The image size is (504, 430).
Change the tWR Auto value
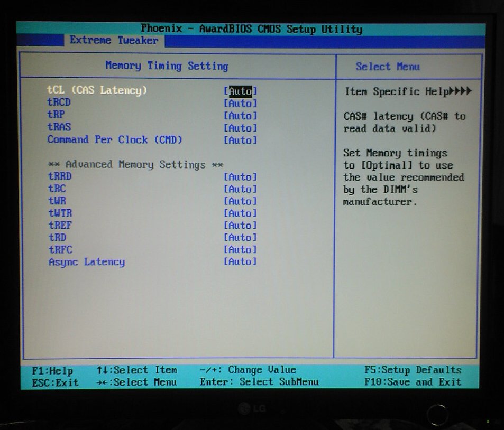point(241,201)
